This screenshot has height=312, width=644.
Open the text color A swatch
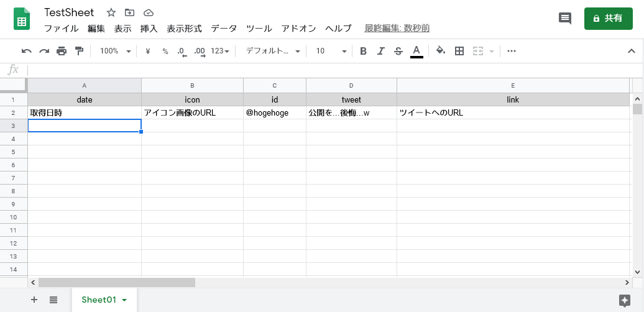click(x=416, y=51)
